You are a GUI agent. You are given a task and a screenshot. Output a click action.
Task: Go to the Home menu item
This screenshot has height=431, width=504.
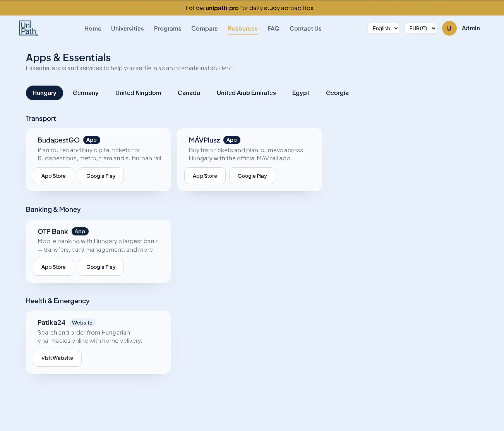pyautogui.click(x=93, y=29)
